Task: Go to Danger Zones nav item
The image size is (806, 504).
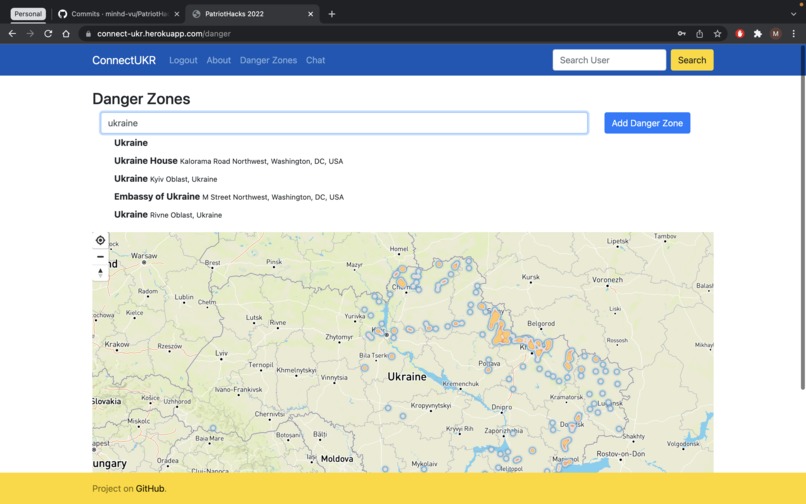Action: [x=268, y=60]
